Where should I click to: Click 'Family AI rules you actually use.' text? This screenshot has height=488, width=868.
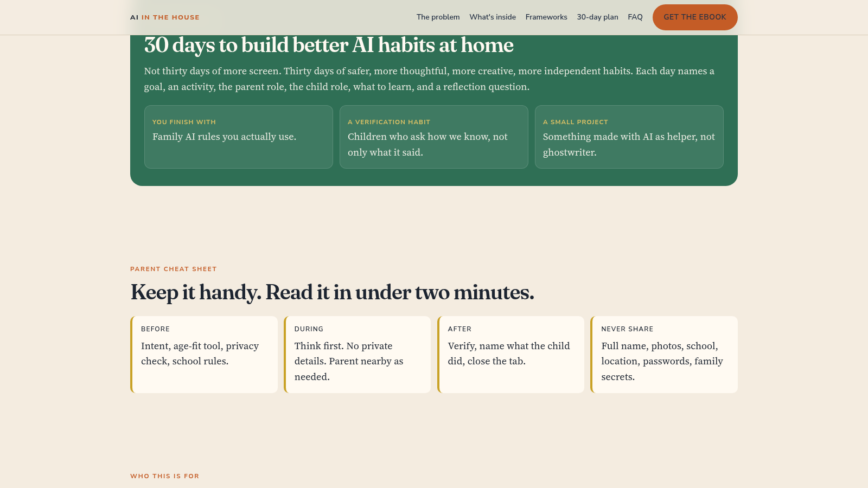tap(224, 137)
